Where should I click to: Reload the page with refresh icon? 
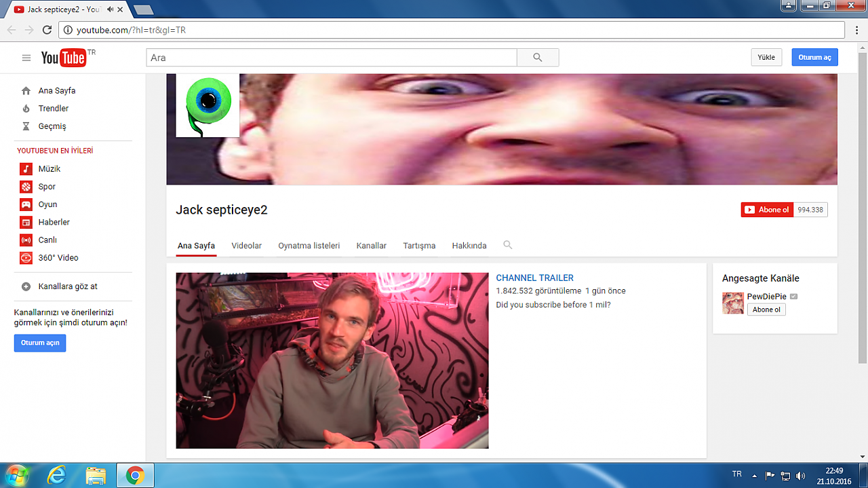[47, 30]
